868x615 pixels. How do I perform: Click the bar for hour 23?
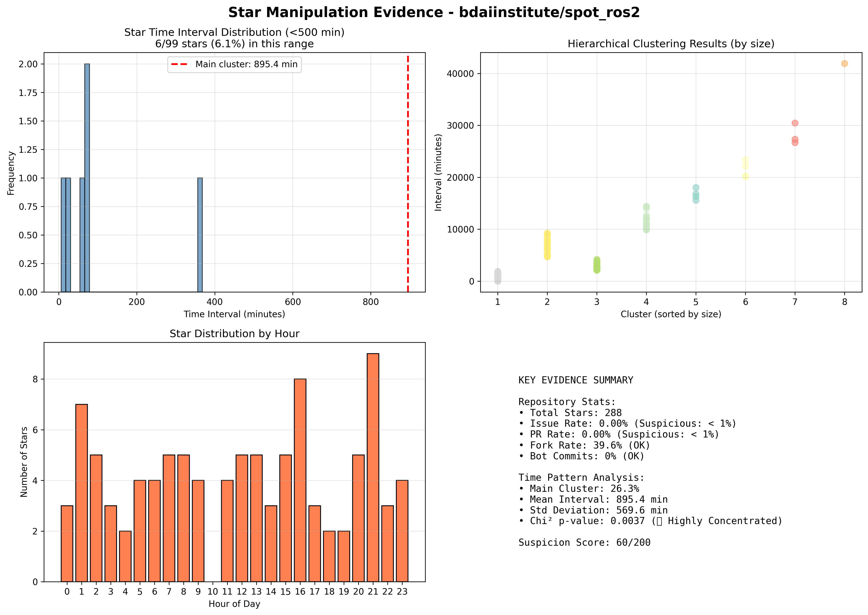click(402, 531)
